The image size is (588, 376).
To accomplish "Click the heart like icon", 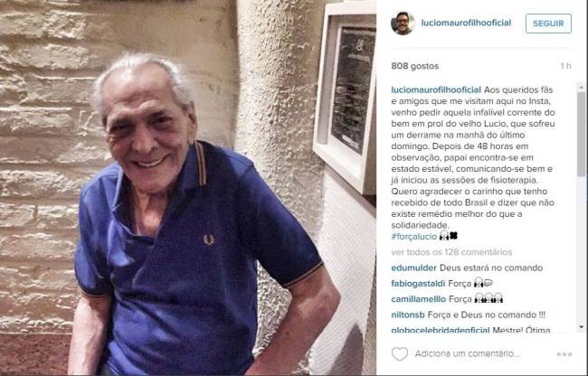I will pos(399,354).
